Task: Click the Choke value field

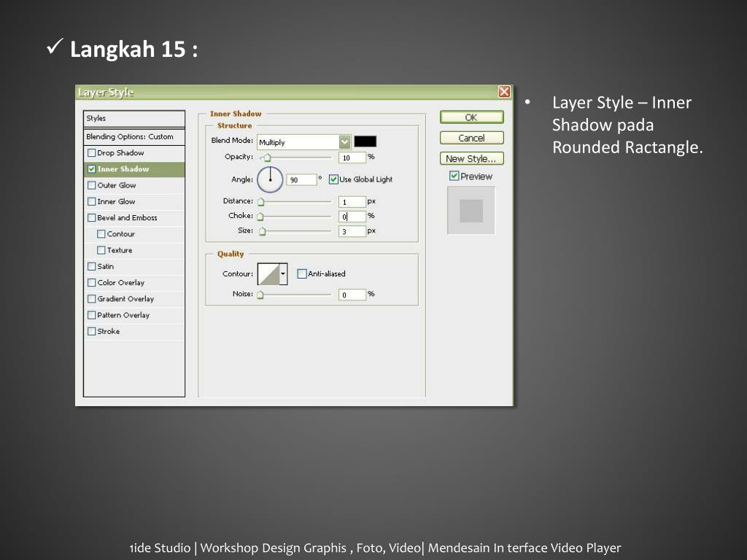Action: [352, 217]
